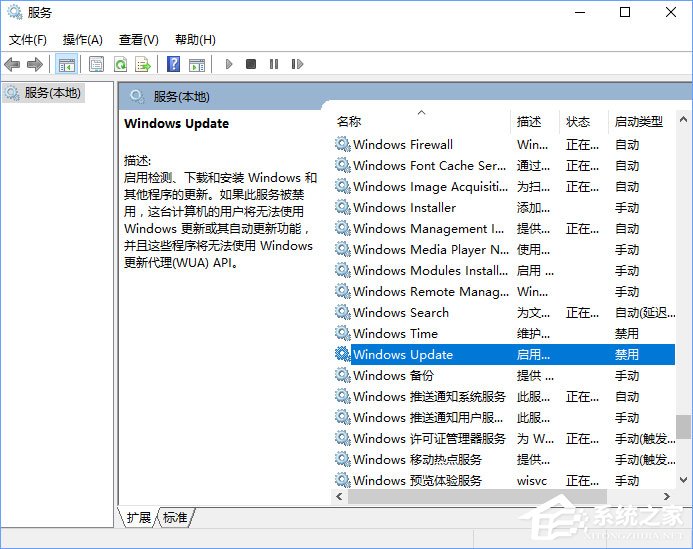Select the Windows 推送通知系统服务 service name
This screenshot has width=693, height=549.
coord(429,396)
